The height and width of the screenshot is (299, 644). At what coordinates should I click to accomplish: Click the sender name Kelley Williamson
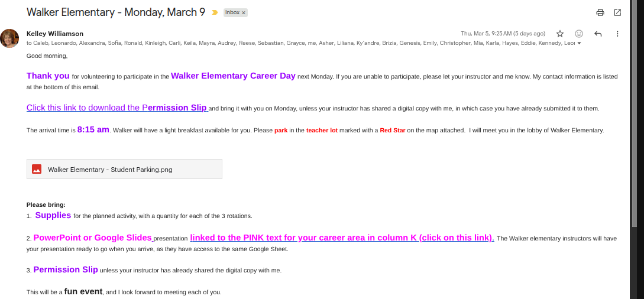pyautogui.click(x=55, y=34)
